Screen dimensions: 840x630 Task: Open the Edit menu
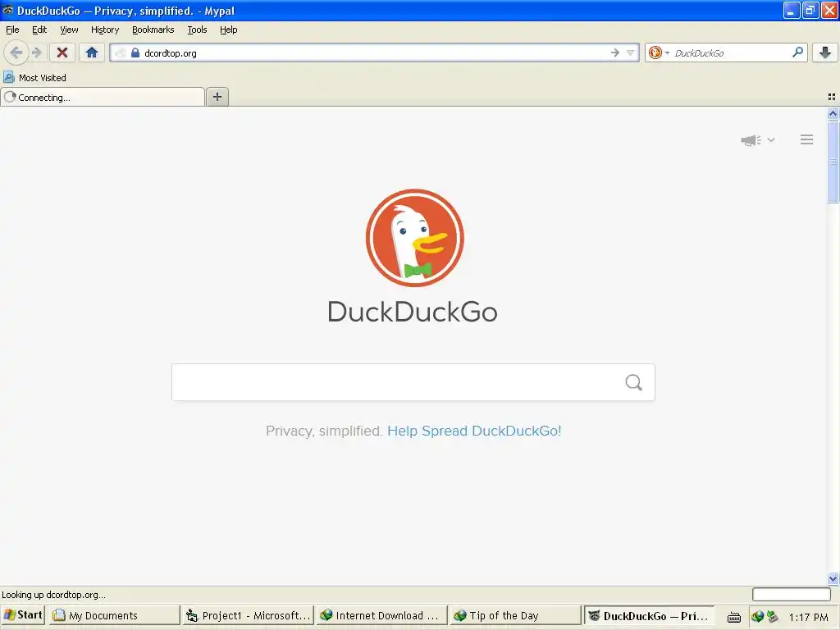[x=39, y=30]
